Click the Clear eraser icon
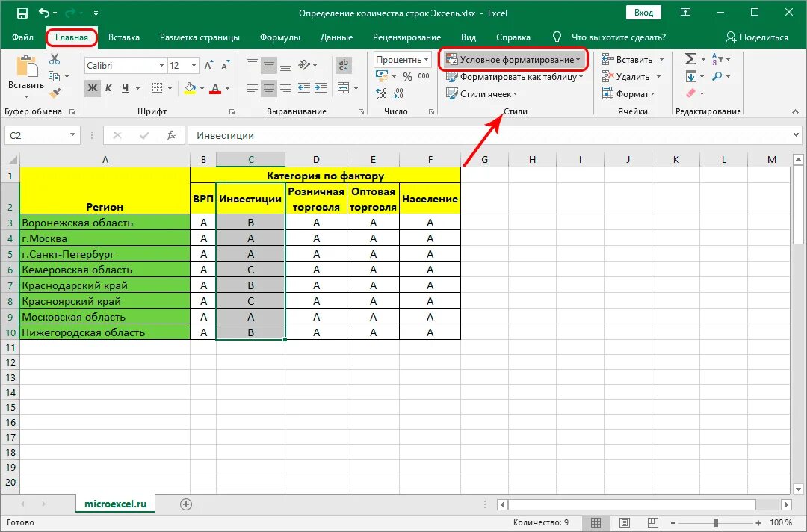 click(690, 93)
